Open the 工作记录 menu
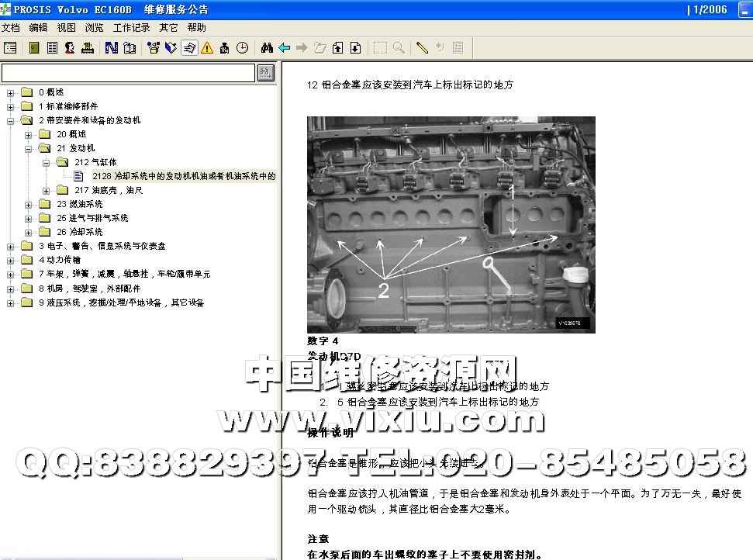The image size is (753, 560). coord(131,27)
